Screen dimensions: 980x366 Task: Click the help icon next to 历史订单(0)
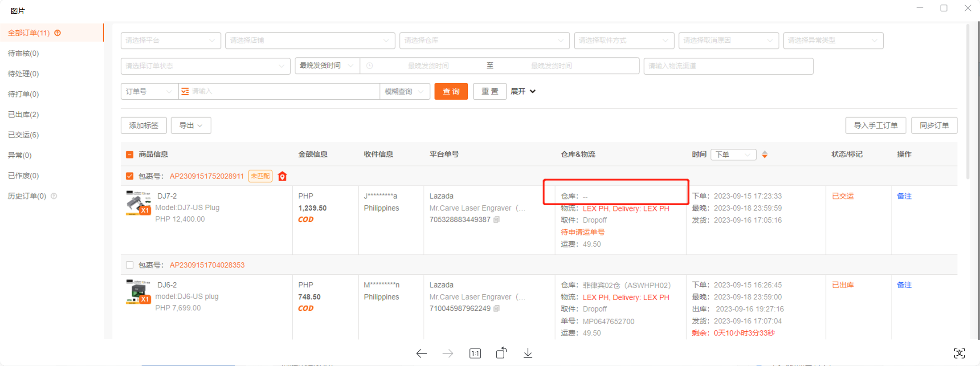coord(54,196)
